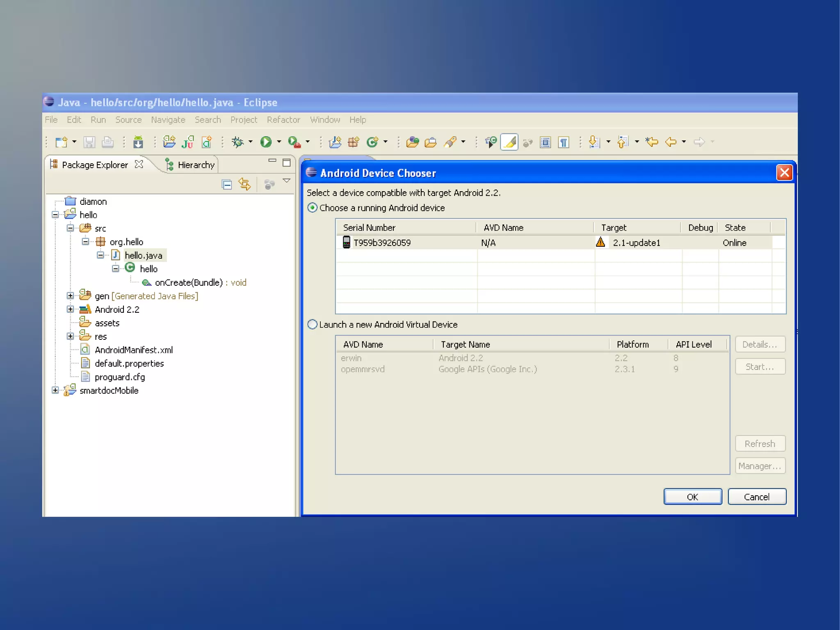Open the Android SDK Manager icon
840x630 pixels.
pyautogui.click(x=138, y=142)
